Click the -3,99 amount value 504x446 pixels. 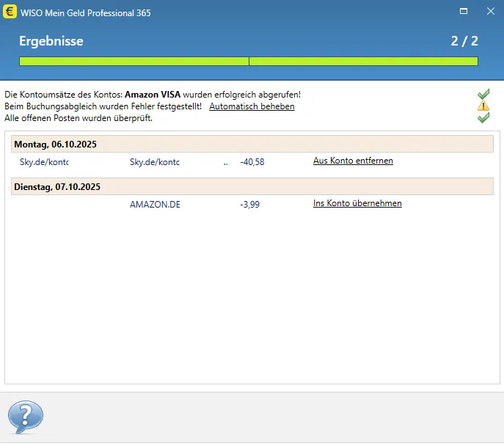pos(252,205)
